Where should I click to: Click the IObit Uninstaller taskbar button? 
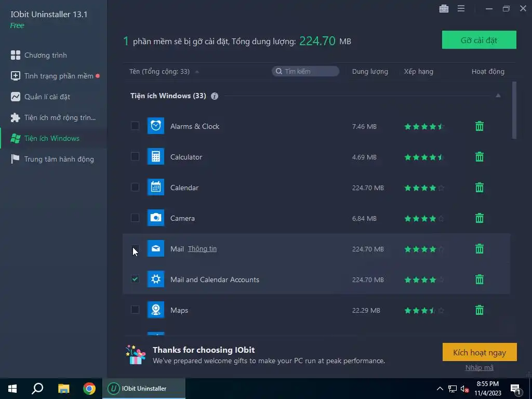[144, 389]
